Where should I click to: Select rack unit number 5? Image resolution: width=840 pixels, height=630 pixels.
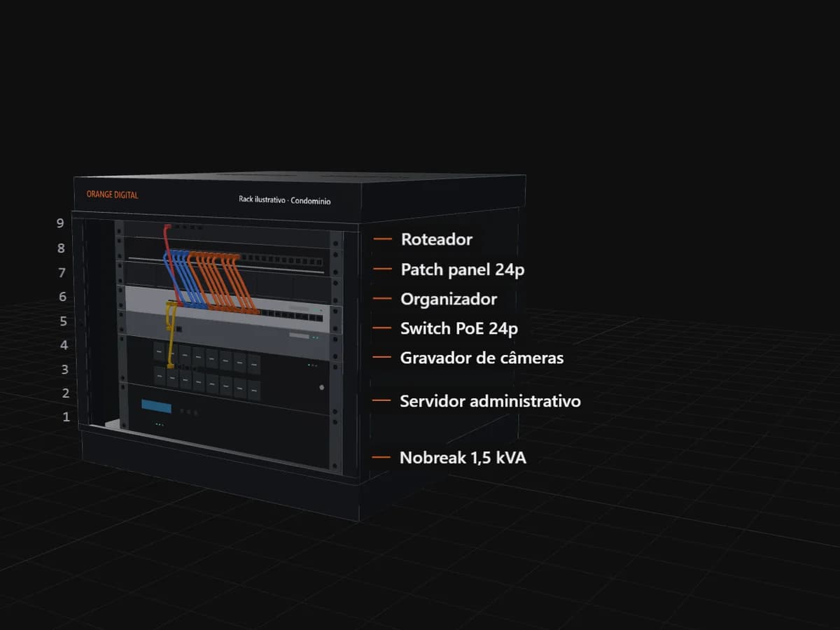click(x=63, y=321)
